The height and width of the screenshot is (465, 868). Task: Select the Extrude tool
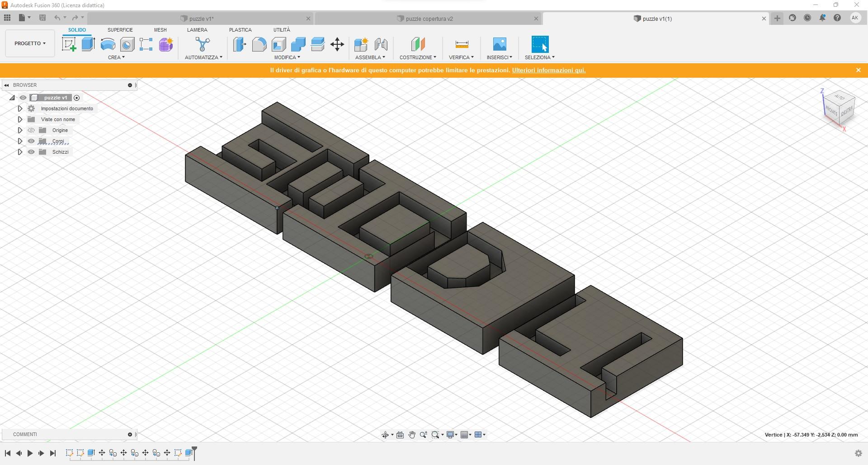point(88,44)
